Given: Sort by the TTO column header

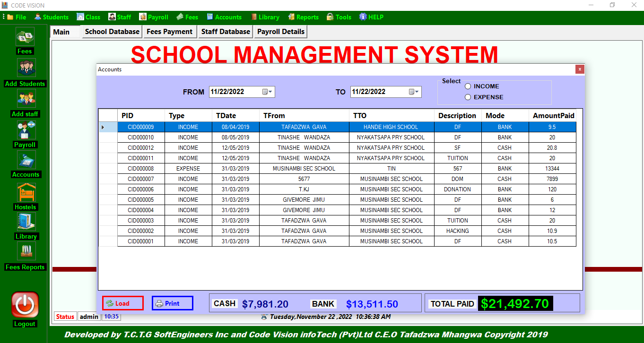Looking at the screenshot, I should (x=392, y=116).
